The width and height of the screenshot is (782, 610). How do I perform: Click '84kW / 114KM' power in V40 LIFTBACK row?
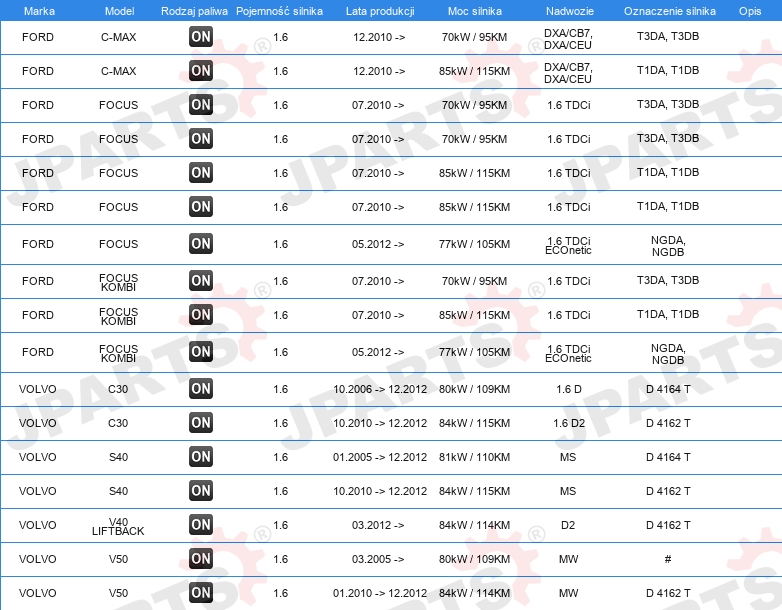point(474,525)
